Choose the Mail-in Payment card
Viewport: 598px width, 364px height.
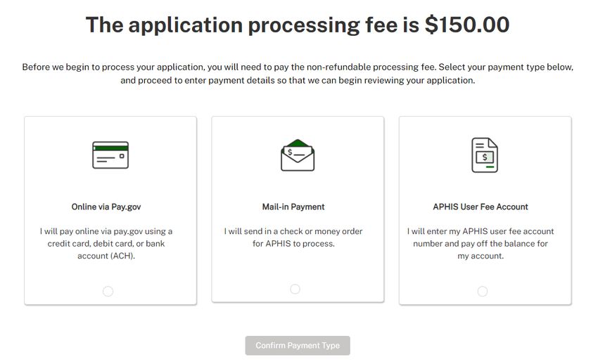(x=298, y=209)
